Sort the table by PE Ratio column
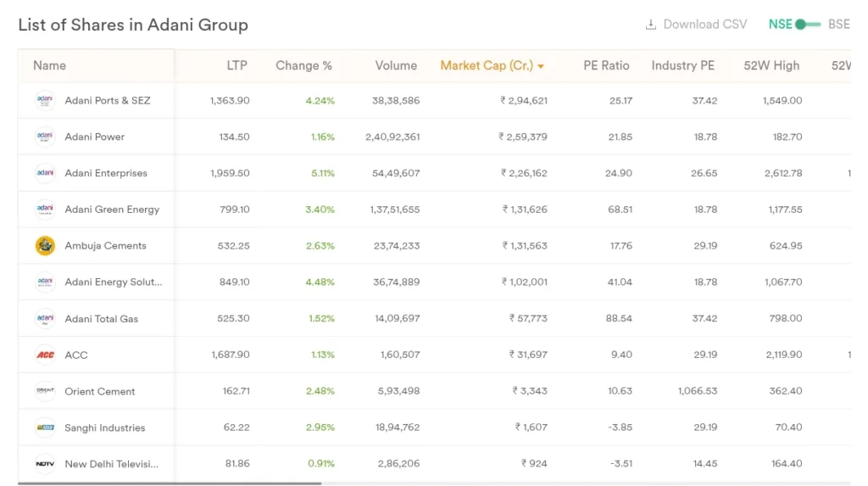Image resolution: width=868 pixels, height=486 pixels. pos(606,65)
